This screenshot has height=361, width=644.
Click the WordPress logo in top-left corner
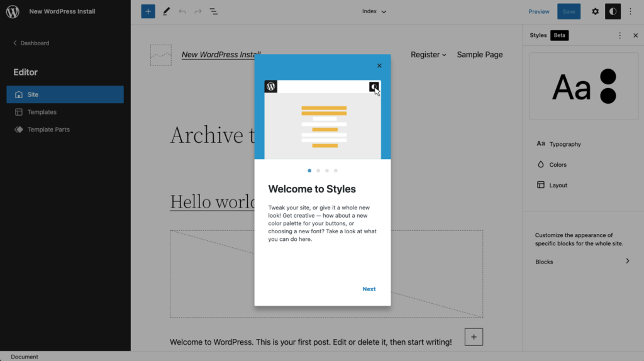pos(13,11)
